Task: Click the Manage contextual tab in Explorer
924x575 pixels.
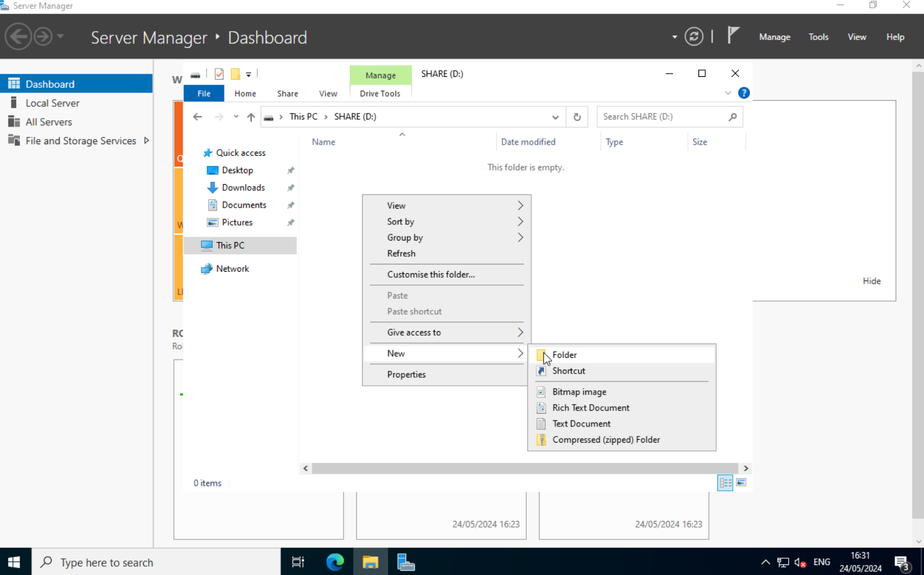Action: [x=381, y=75]
